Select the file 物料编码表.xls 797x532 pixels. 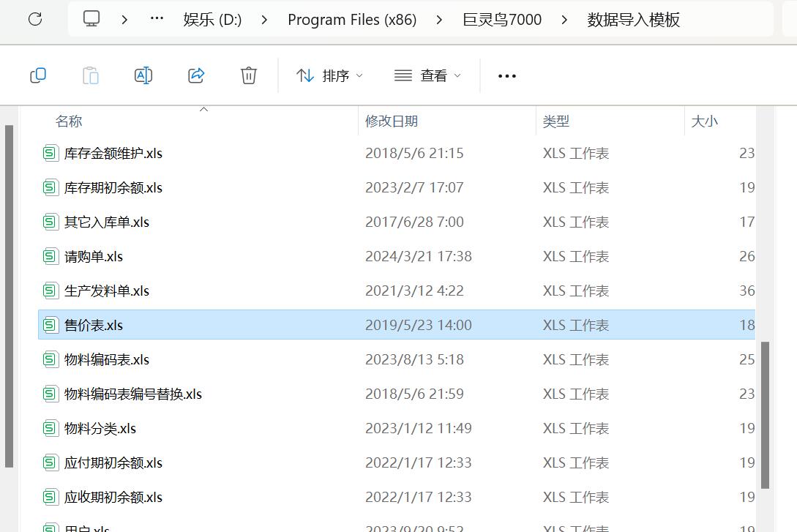[107, 359]
